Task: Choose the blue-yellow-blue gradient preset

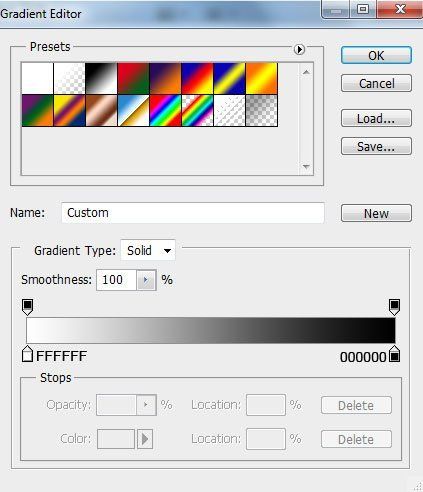Action: coord(229,78)
